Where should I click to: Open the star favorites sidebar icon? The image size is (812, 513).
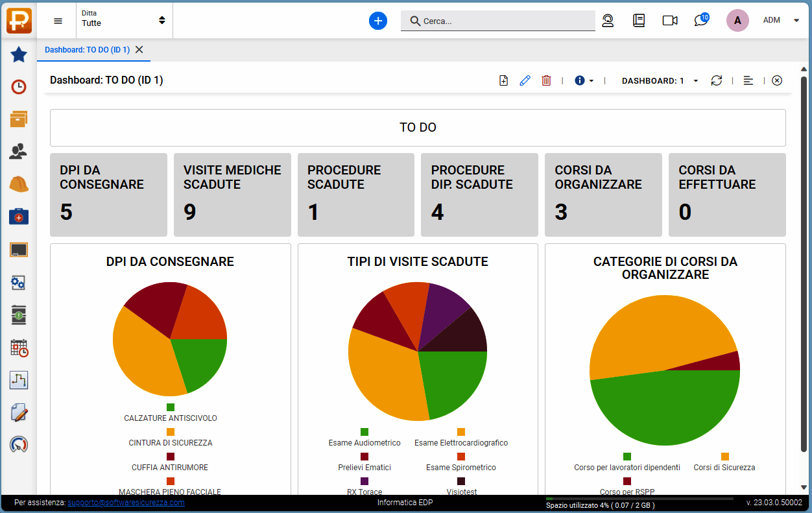pos(19,54)
